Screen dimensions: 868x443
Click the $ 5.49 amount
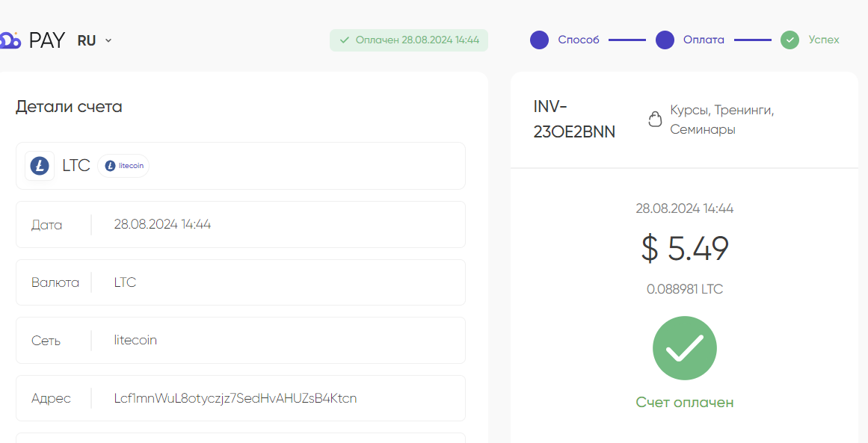685,249
